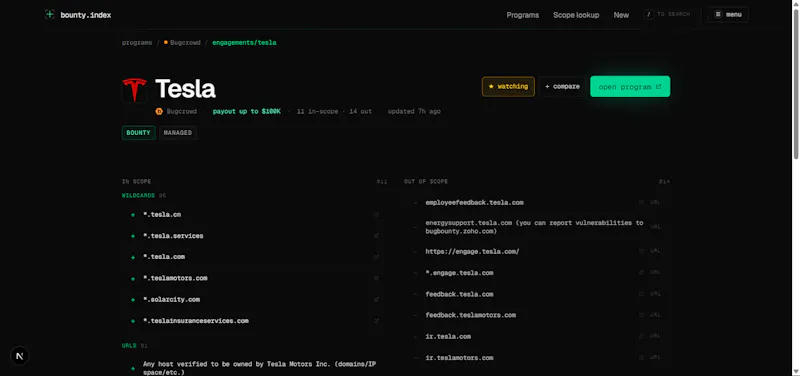
Task: Open Scope lookup in top navigation
Action: coord(576,15)
